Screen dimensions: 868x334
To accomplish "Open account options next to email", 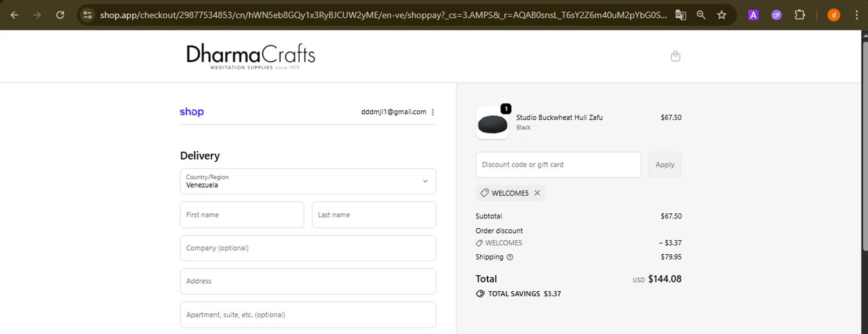I will 433,112.
